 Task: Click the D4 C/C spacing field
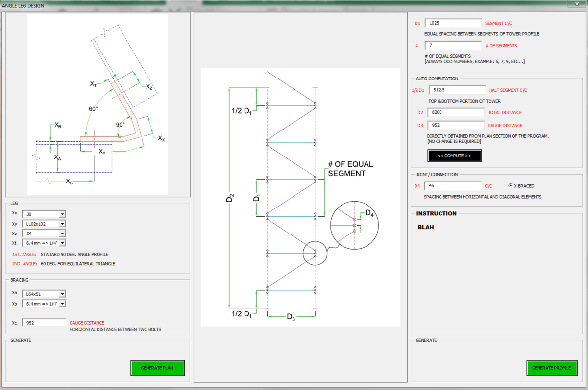pyautogui.click(x=453, y=186)
